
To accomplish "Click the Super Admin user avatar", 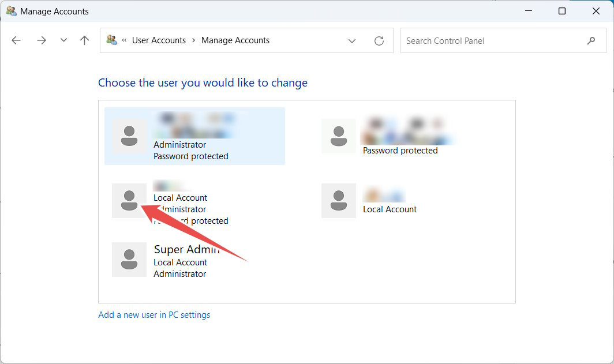I will click(129, 260).
